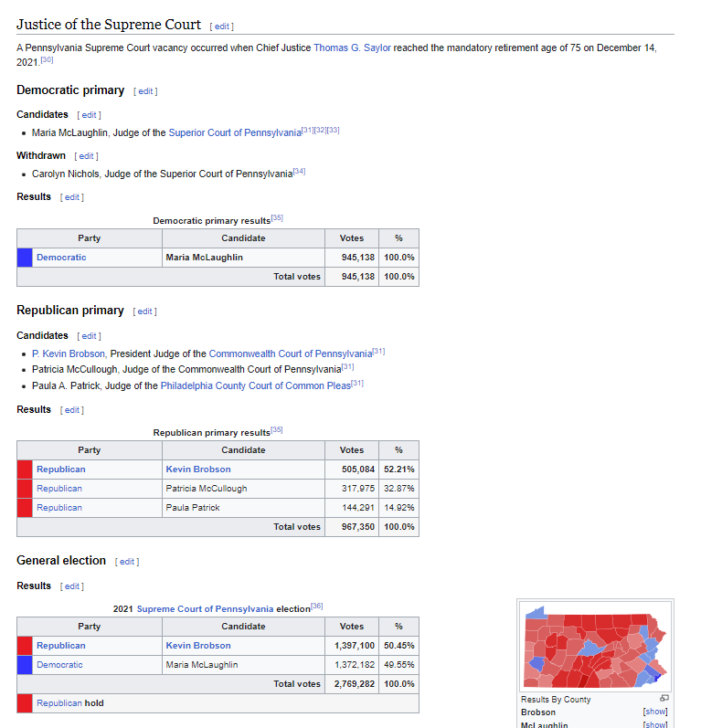Select 945,138 votes for Maria McLaughlin

(x=352, y=258)
